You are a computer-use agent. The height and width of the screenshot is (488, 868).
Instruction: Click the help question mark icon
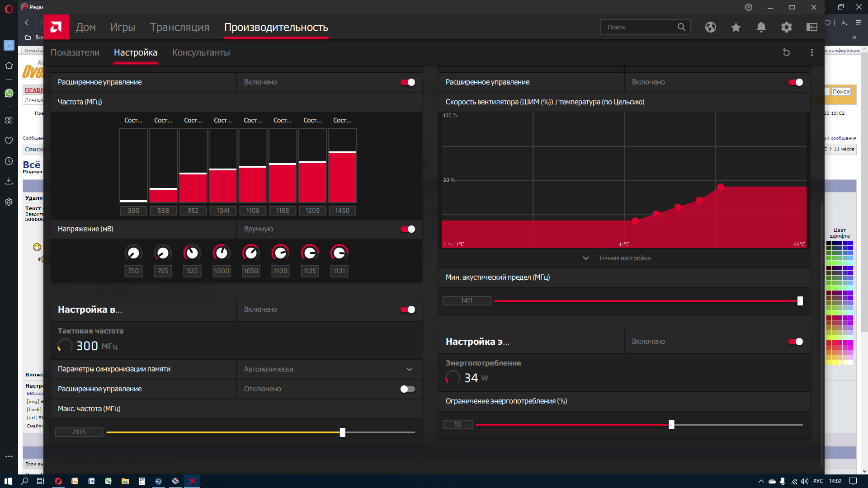click(x=748, y=7)
